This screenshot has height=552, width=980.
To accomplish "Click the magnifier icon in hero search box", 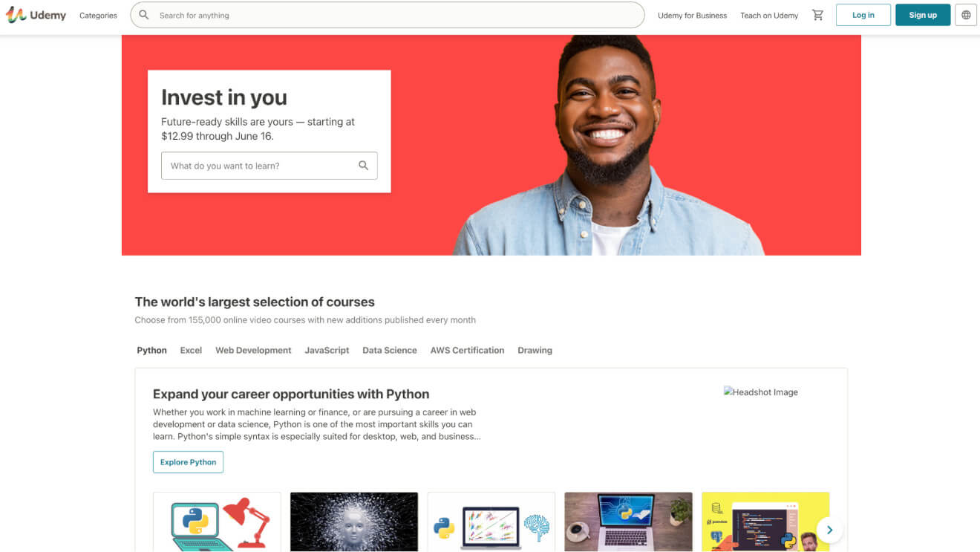I will point(363,166).
